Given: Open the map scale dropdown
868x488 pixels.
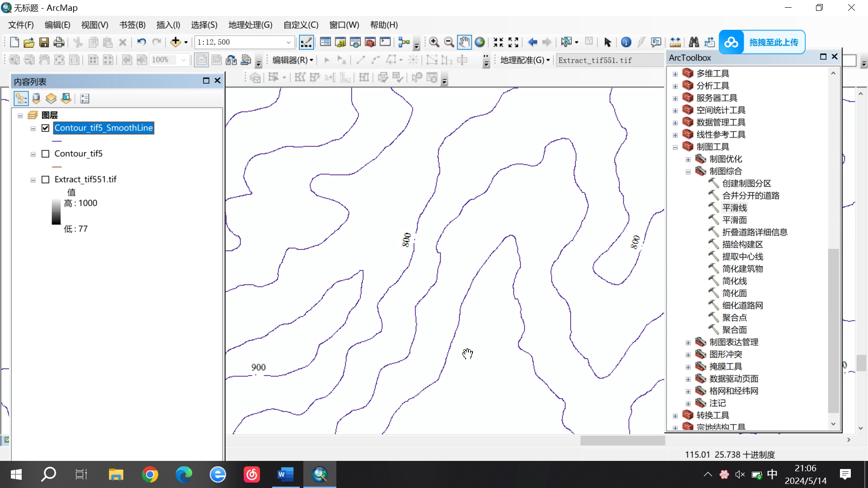Looking at the screenshot, I should coord(288,42).
